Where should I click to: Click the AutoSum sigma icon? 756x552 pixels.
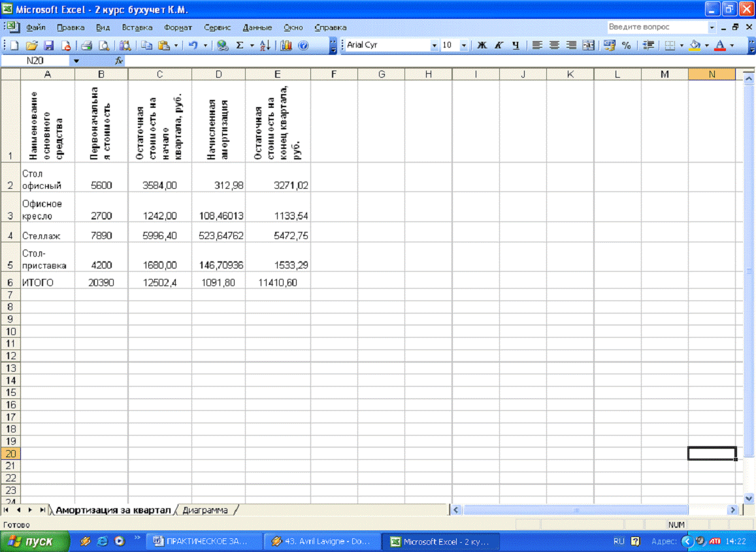pos(240,46)
